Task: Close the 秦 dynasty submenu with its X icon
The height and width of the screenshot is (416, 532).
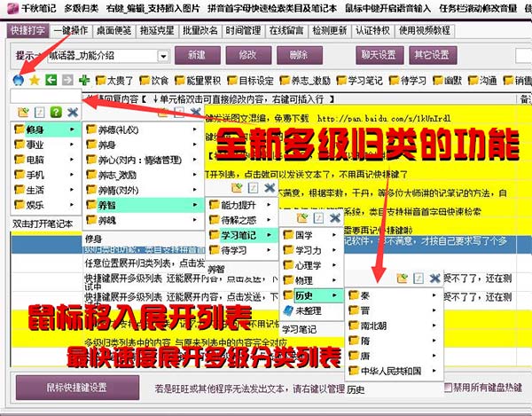Action: (x=435, y=279)
